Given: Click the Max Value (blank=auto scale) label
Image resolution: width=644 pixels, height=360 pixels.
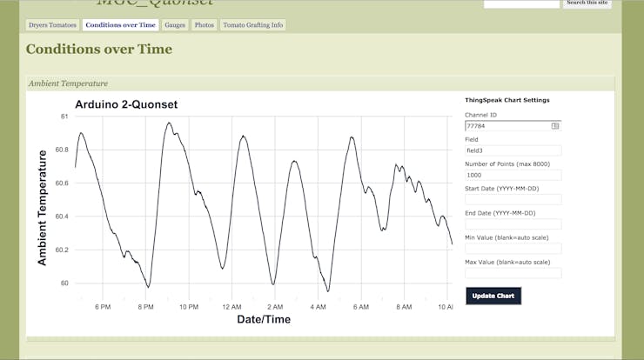Looking at the screenshot, I should [507, 263].
